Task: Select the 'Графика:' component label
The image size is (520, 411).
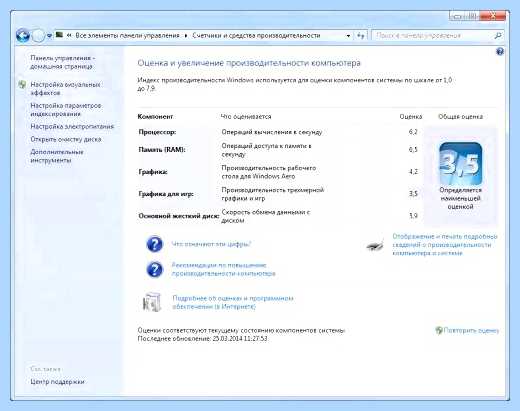Action: point(153,172)
